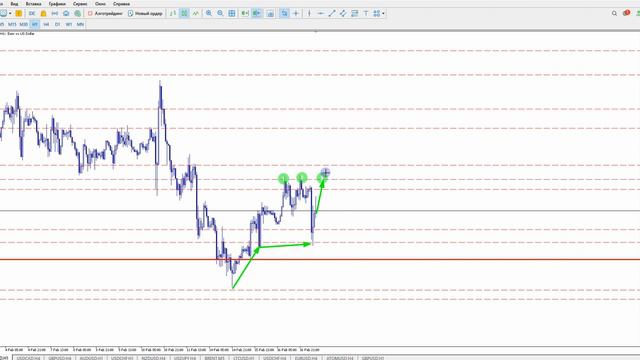
Task: Switch timeframe to M15
Action: tap(12, 24)
